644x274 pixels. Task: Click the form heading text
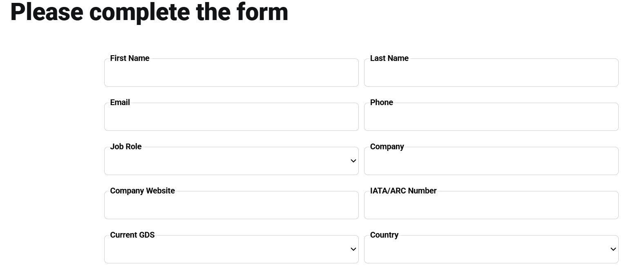coord(150,12)
